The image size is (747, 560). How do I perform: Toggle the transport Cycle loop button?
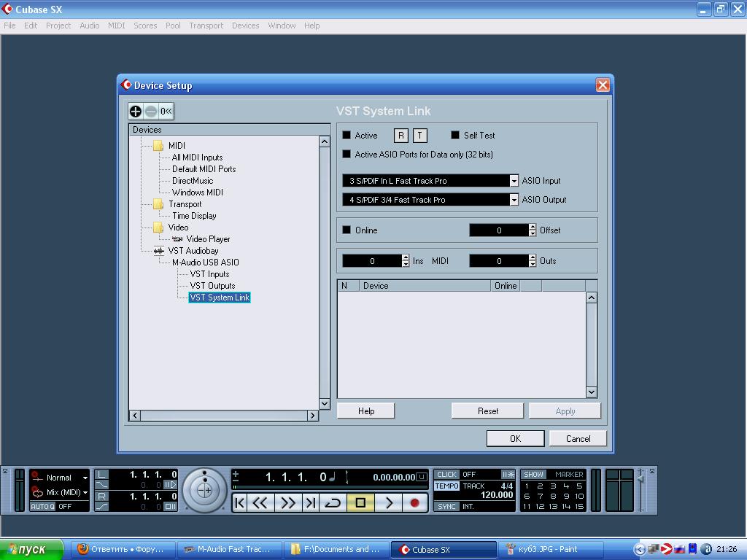(x=333, y=502)
